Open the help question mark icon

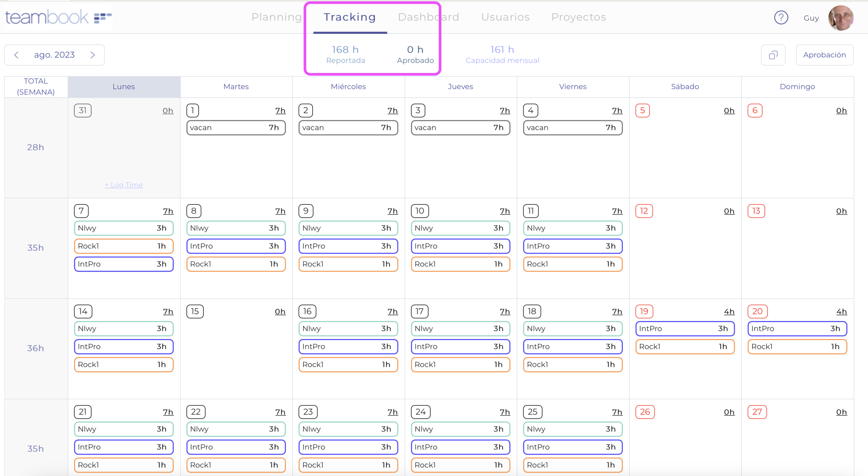[781, 18]
